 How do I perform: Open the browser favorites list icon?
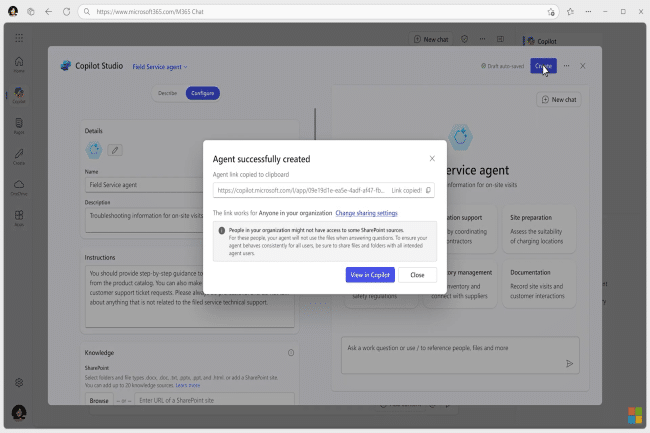[x=570, y=12]
